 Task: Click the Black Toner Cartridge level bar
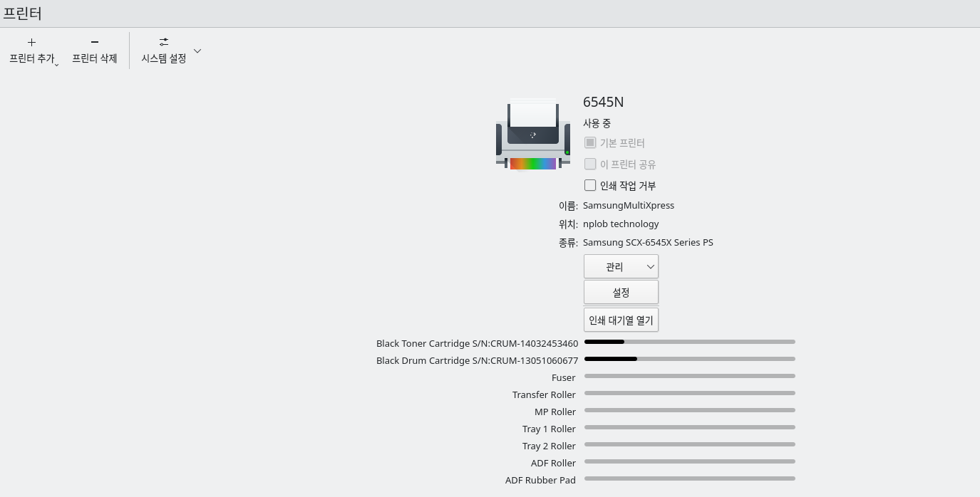tap(689, 342)
